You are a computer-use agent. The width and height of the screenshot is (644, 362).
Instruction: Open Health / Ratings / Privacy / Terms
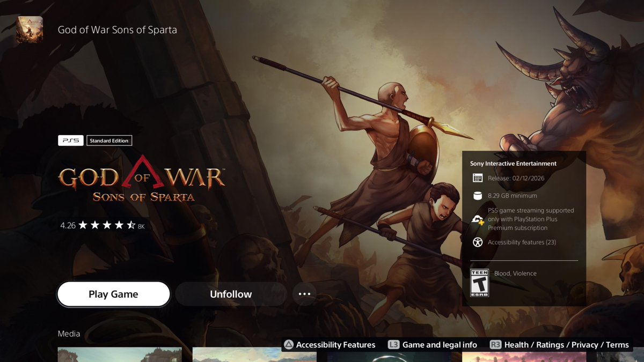pyautogui.click(x=567, y=345)
